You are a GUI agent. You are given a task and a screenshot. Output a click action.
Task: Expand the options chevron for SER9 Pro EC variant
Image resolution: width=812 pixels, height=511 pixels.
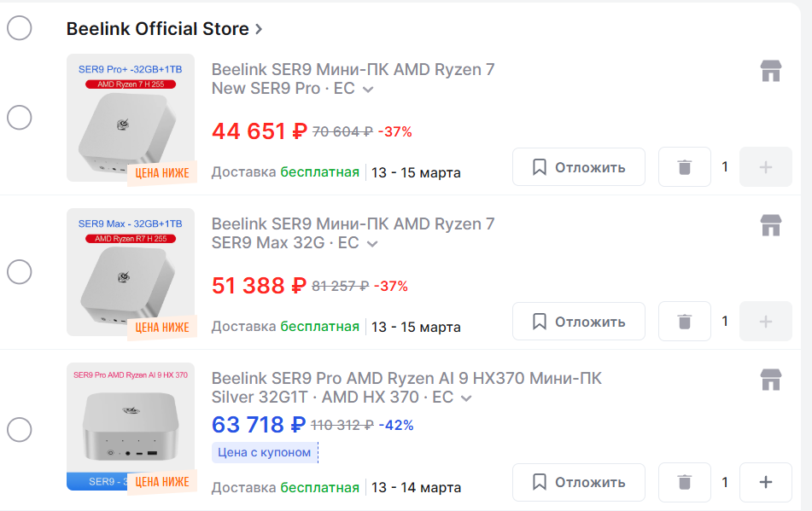coord(367,90)
